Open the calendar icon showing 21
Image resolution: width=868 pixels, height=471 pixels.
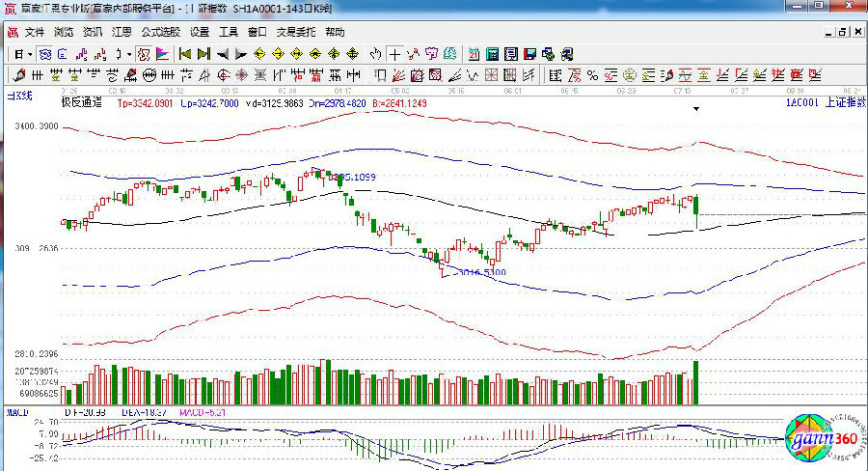pos(475,54)
